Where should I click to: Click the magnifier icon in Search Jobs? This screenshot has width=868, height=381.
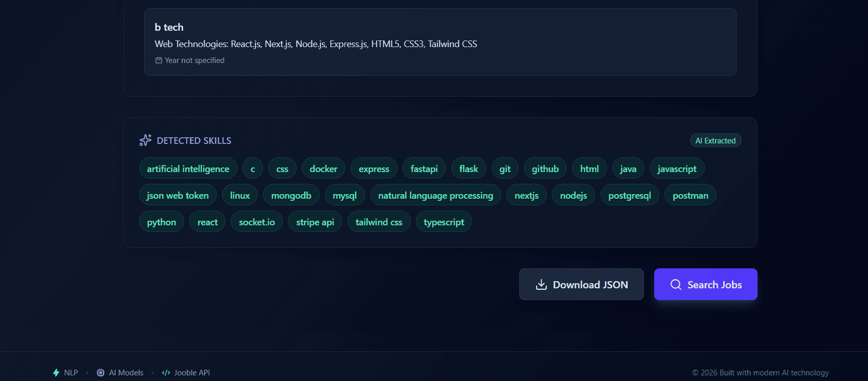(676, 285)
